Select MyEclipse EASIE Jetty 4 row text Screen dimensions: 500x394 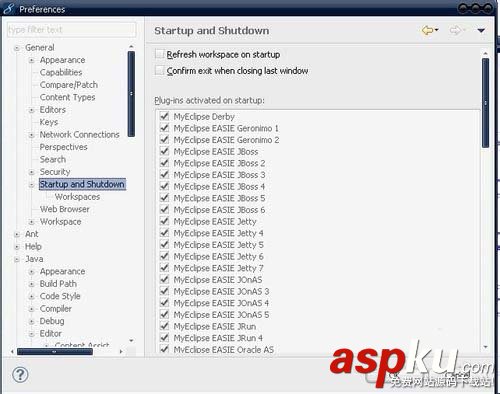coord(218,233)
